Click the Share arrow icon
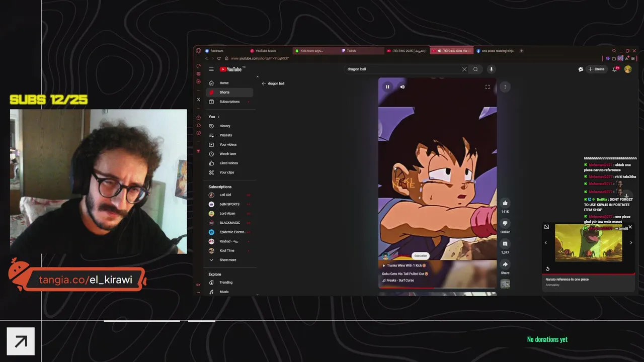The width and height of the screenshot is (644, 362). (505, 264)
